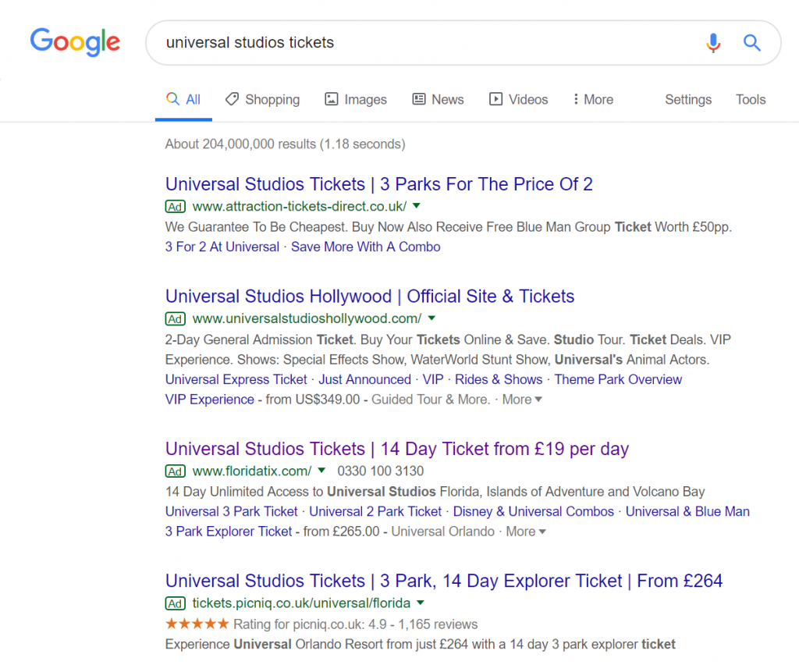
Task: Click phone number 0330 100 3130
Action: (381, 471)
